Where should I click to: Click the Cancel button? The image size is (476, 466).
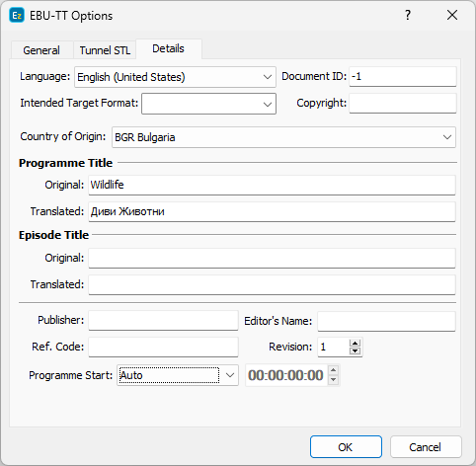(426, 447)
